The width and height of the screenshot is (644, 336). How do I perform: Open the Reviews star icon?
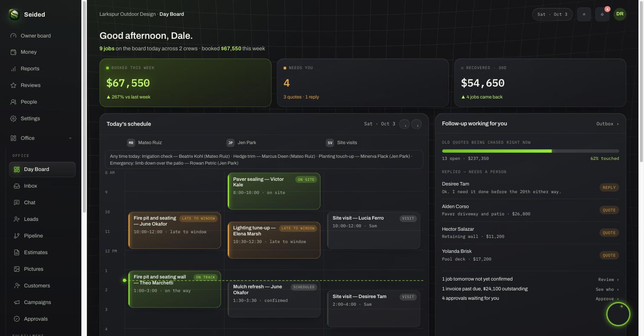[x=13, y=85]
